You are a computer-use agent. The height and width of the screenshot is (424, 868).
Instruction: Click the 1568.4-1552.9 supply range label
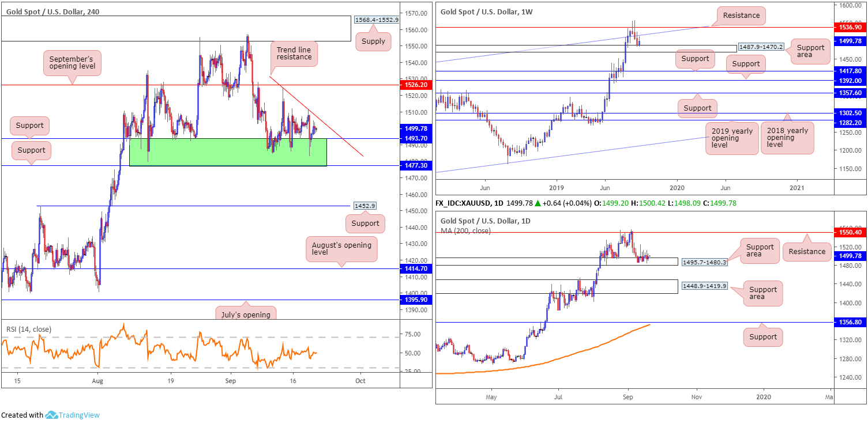(x=375, y=20)
